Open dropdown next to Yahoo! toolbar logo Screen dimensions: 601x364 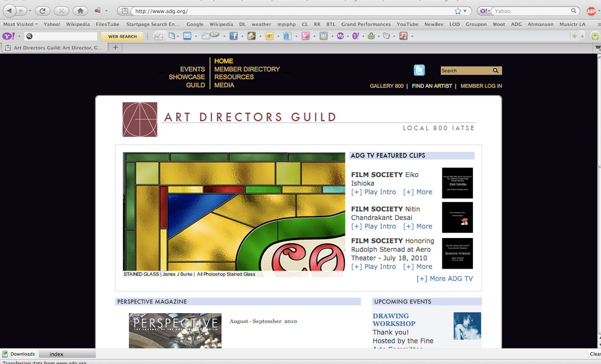19,36
